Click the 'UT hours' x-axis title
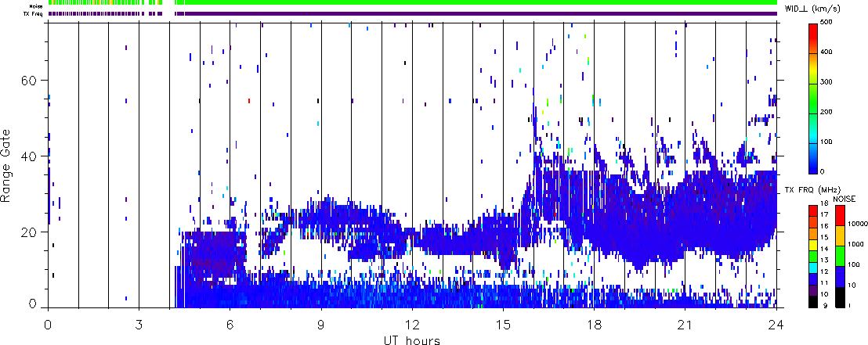The image size is (868, 345). coord(412,340)
